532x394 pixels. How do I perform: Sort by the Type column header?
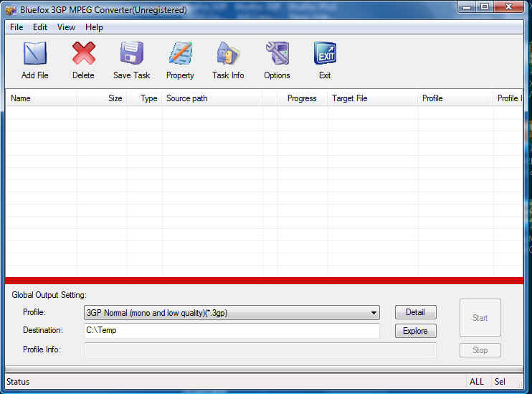tap(145, 98)
